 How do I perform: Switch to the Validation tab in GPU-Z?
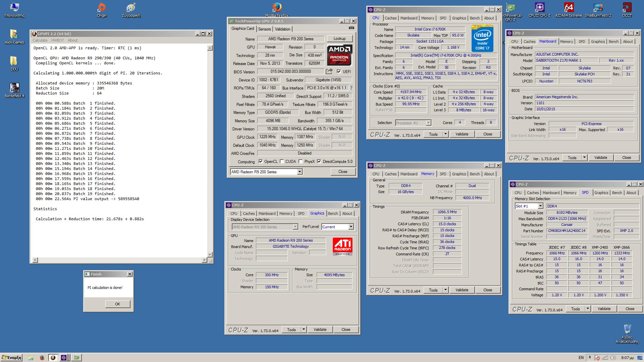coord(283,29)
